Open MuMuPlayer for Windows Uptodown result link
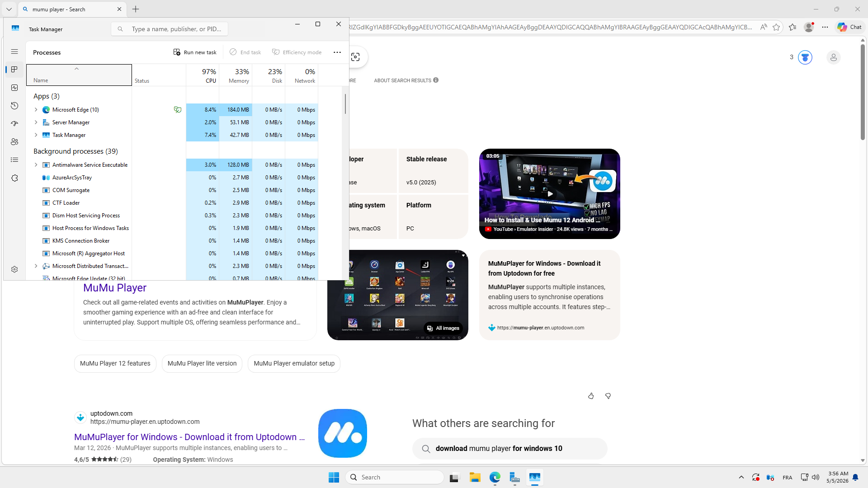Screen dimensions: 868x488 click(x=189, y=437)
